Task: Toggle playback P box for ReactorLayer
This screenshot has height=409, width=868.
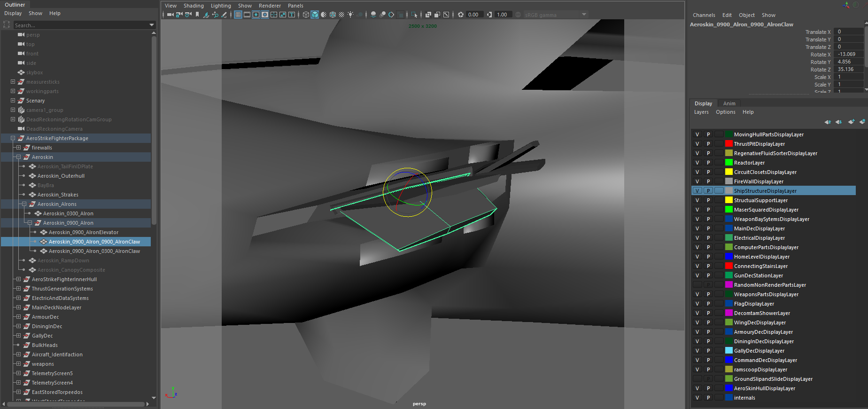Action: (x=708, y=163)
